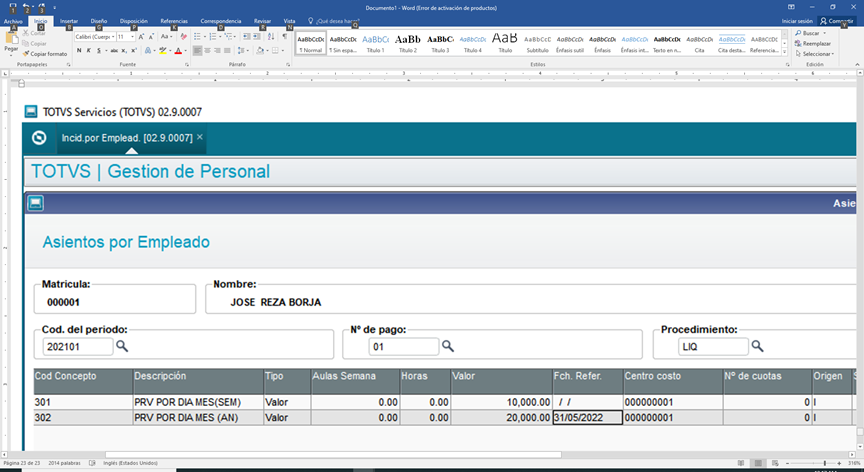The width and height of the screenshot is (864, 472).
Task: Open the Change Case Aa dropdown
Action: [x=165, y=36]
